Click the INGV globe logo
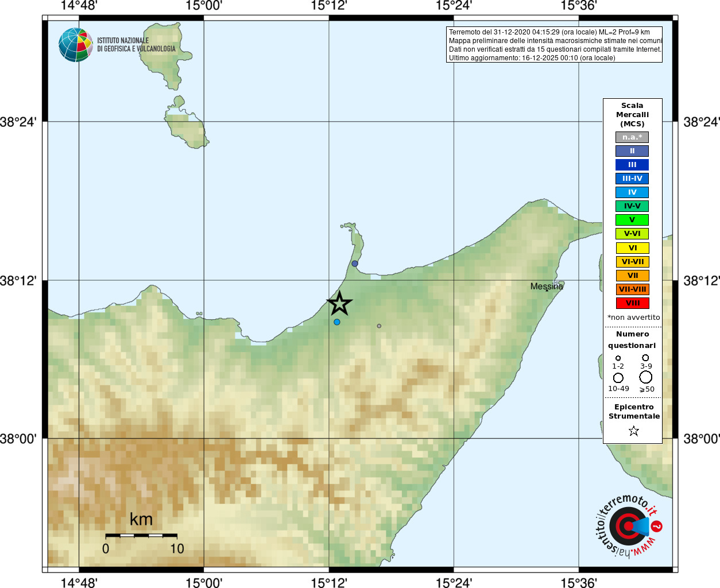720x588 pixels. pyautogui.click(x=76, y=45)
